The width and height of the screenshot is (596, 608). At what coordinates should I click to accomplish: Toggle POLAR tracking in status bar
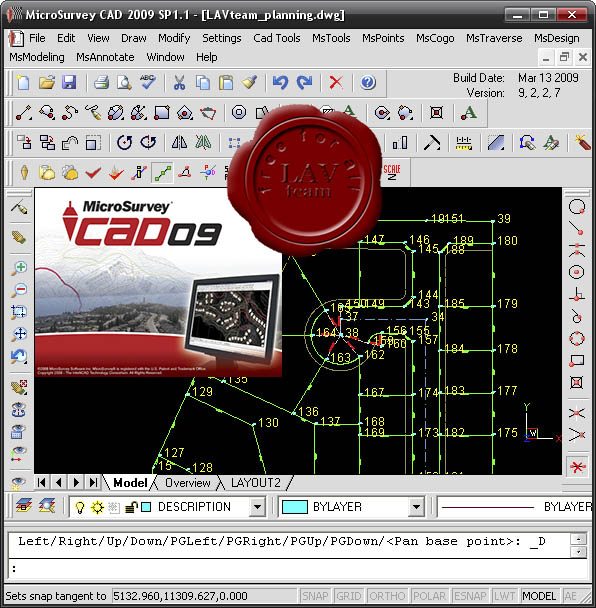click(429, 596)
